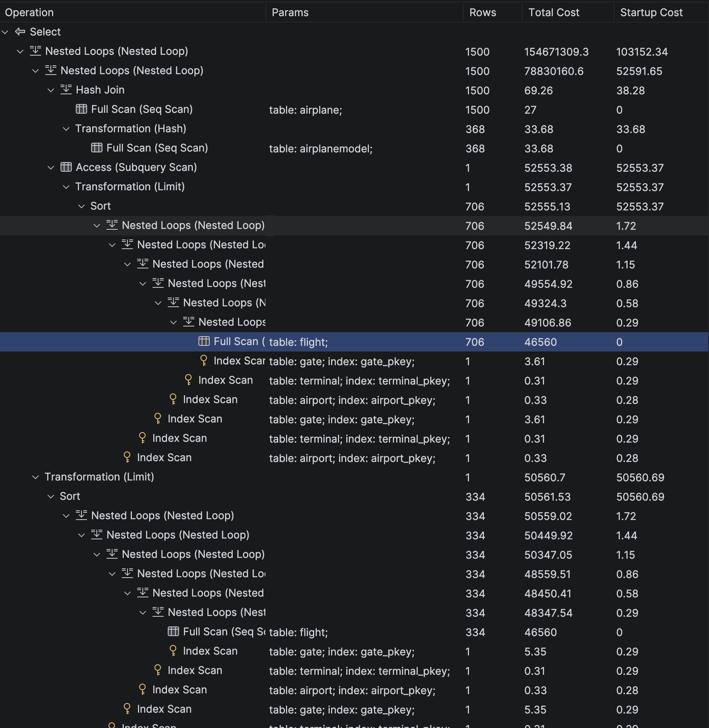Click the Access (Subquery Scan) table icon
This screenshot has height=728, width=709.
(x=66, y=167)
